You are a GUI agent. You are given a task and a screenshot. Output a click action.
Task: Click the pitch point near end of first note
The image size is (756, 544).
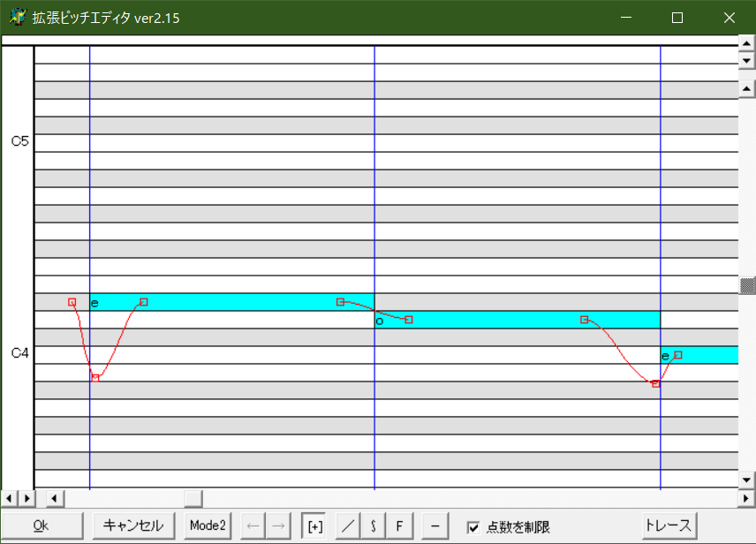click(x=340, y=302)
